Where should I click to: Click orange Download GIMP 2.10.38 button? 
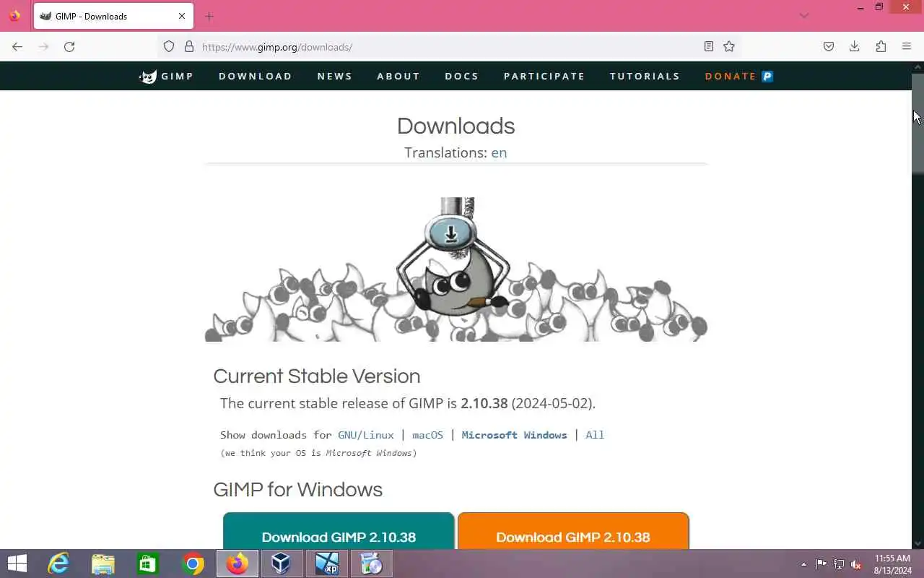click(x=573, y=531)
